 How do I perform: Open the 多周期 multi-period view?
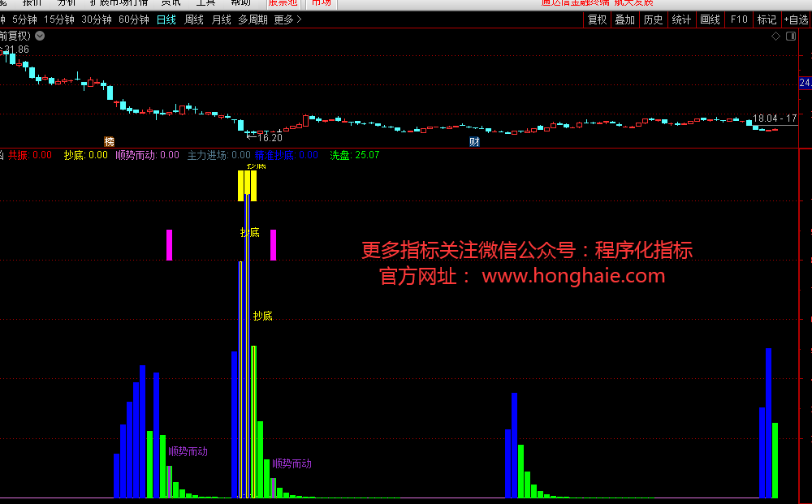(253, 19)
